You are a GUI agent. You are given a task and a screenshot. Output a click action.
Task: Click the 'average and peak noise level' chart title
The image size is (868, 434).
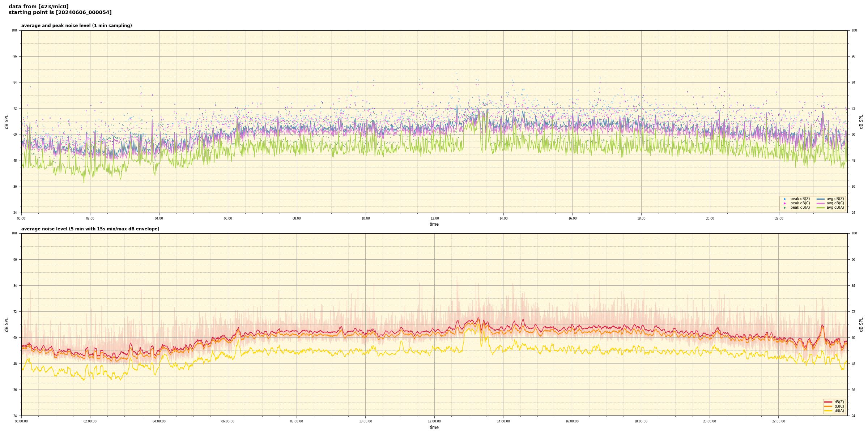76,26
